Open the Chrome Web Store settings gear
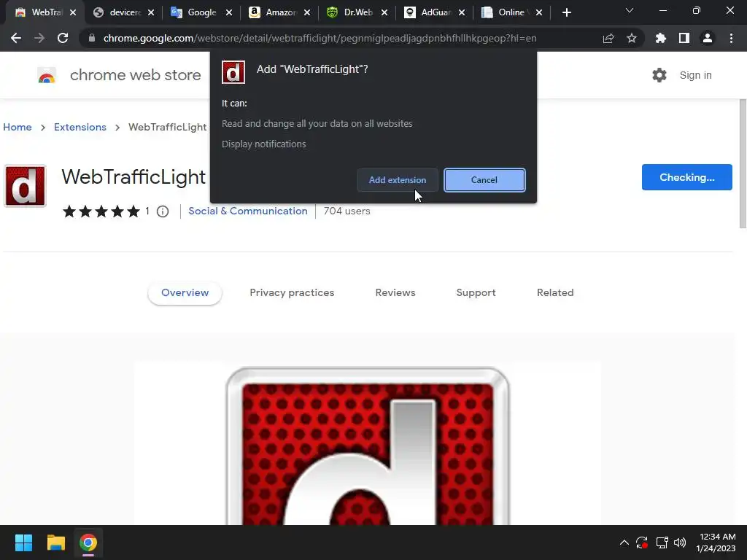Screen dimensions: 747x560 [659, 75]
